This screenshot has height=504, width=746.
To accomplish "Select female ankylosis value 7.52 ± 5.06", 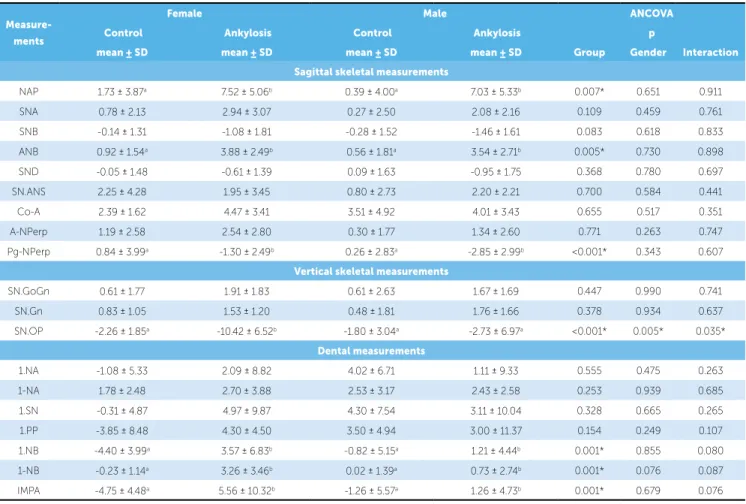I will (247, 91).
